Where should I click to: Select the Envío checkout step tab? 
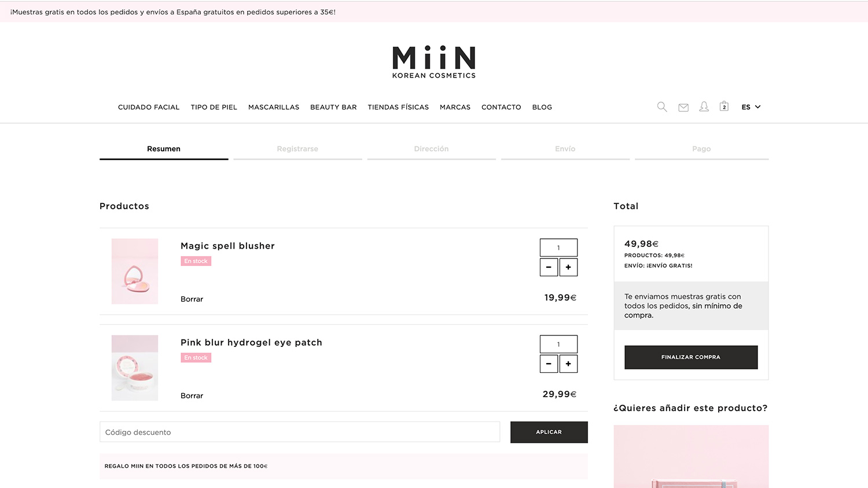(565, 149)
